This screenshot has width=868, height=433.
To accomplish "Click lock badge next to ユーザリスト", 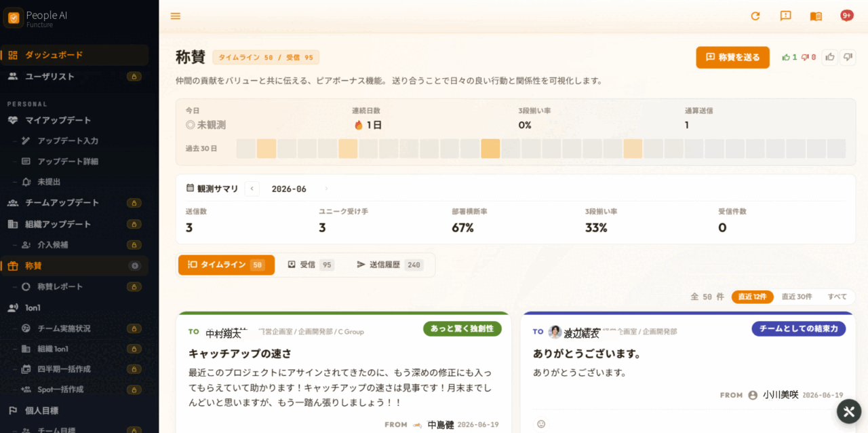I will (134, 77).
